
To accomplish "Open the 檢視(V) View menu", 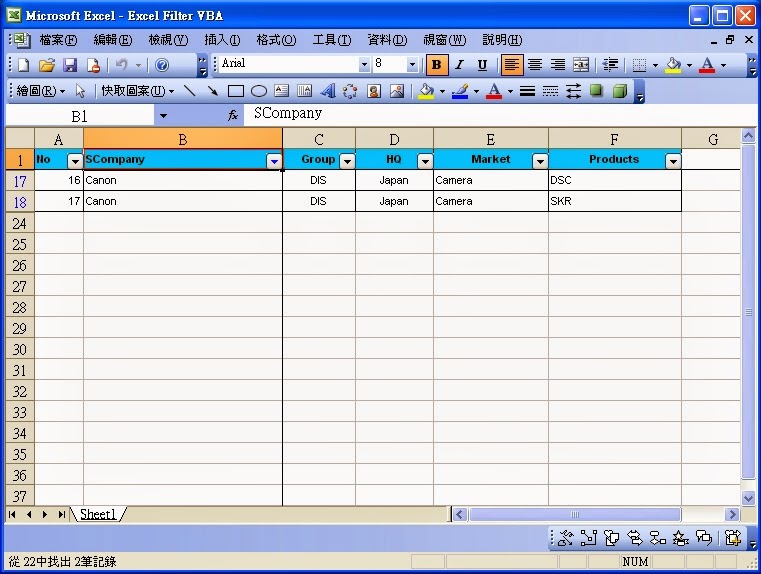I will click(168, 40).
